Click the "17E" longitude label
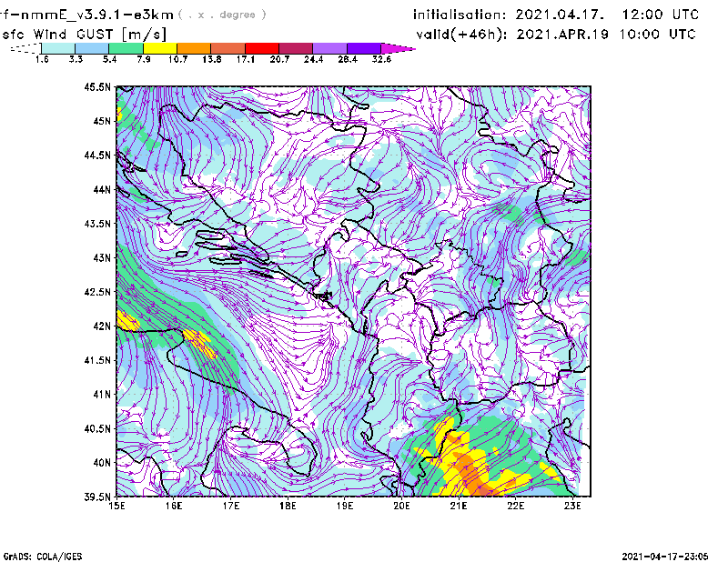Image resolution: width=728 pixels, height=562 pixels. click(231, 506)
